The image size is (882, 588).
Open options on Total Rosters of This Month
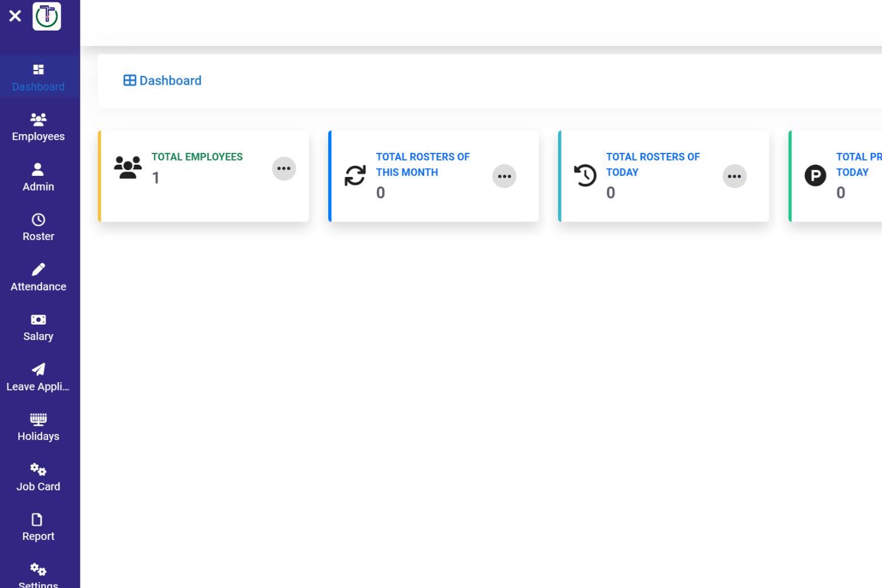505,176
